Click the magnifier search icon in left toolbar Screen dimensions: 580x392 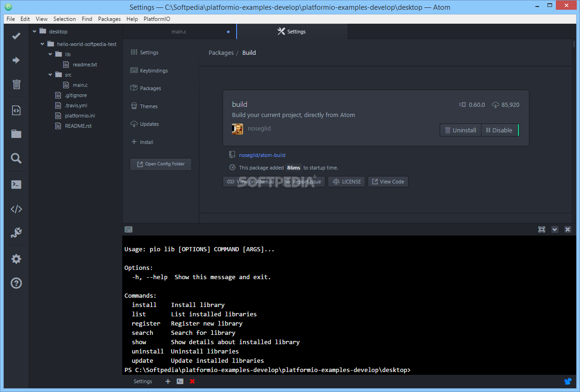16,158
